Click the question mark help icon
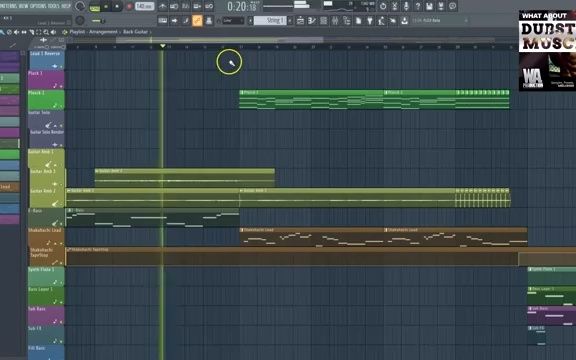This screenshot has width=576, height=360. [x=418, y=6]
